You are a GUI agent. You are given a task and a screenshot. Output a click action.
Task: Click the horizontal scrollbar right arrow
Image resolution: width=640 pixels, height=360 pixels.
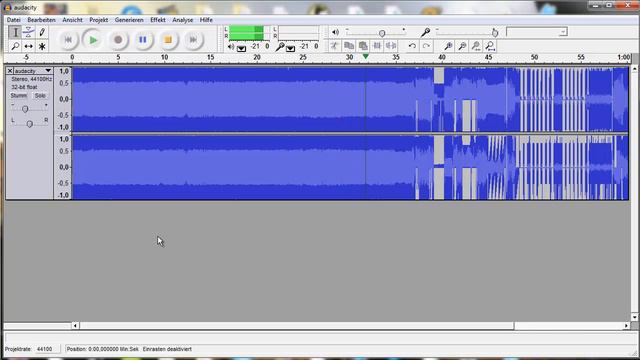pos(626,326)
